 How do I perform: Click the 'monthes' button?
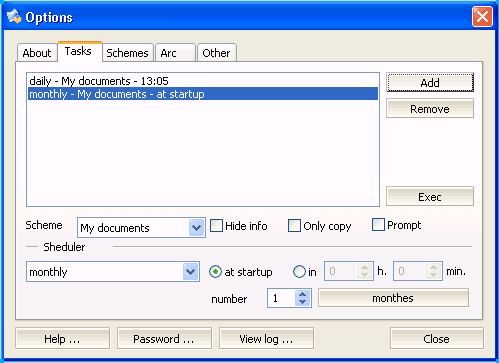pyautogui.click(x=393, y=298)
